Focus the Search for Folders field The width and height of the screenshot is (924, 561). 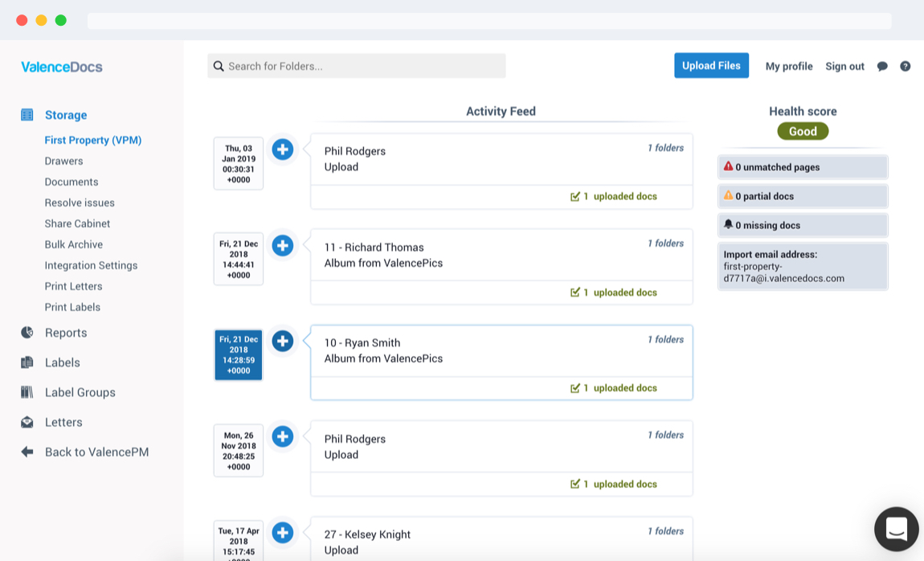pos(357,66)
